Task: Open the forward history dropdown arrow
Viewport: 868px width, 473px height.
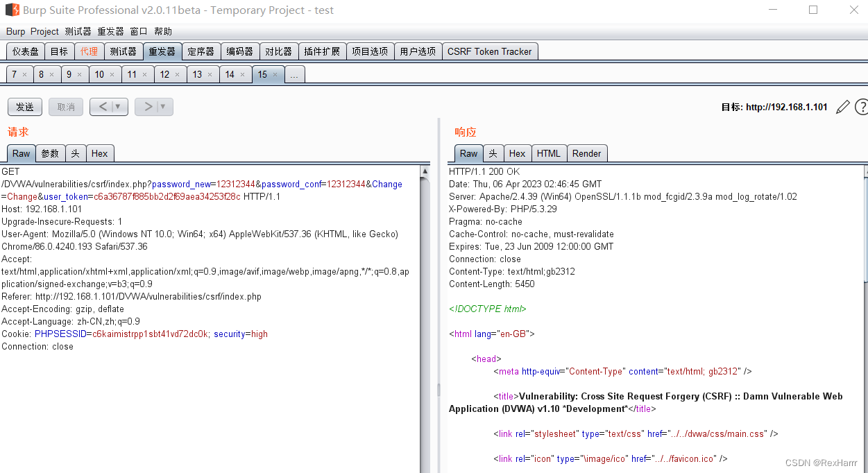Action: [x=163, y=107]
